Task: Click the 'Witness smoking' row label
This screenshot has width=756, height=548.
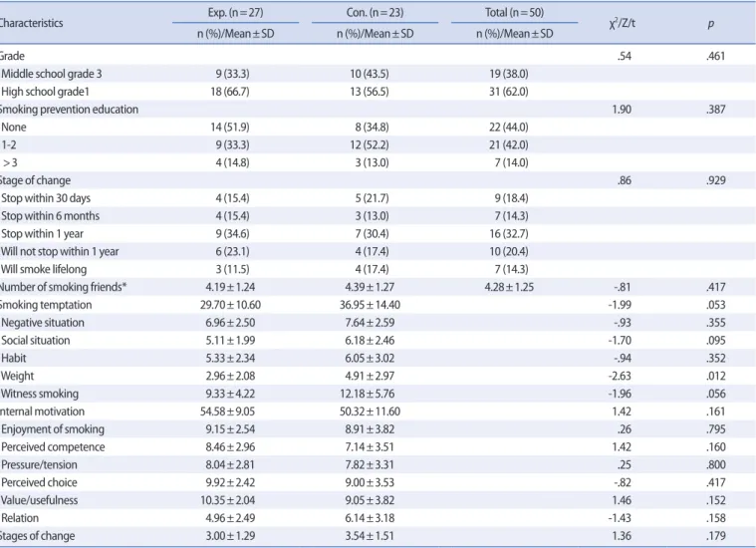Action: tap(40, 394)
